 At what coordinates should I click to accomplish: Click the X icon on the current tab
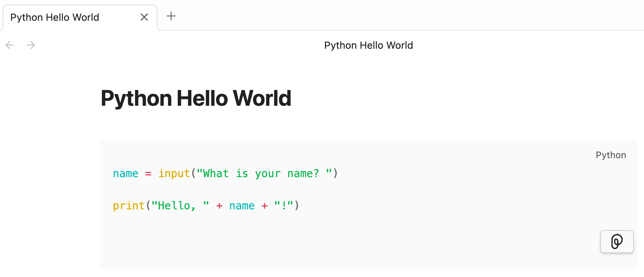coord(144,17)
